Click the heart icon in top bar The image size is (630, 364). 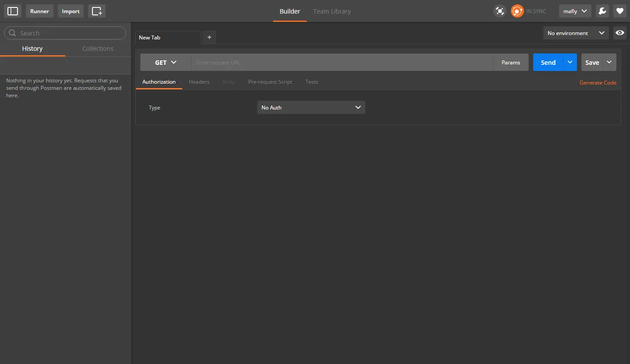(x=619, y=11)
